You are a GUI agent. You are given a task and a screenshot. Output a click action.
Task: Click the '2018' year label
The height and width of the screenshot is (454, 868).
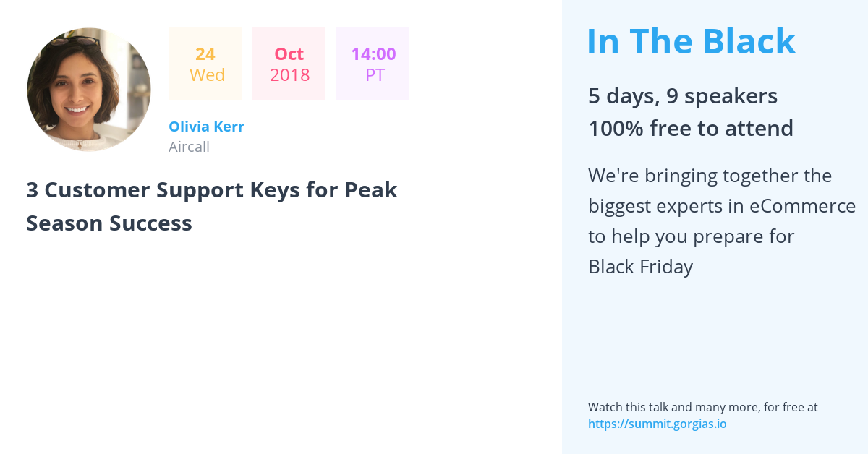(x=289, y=75)
